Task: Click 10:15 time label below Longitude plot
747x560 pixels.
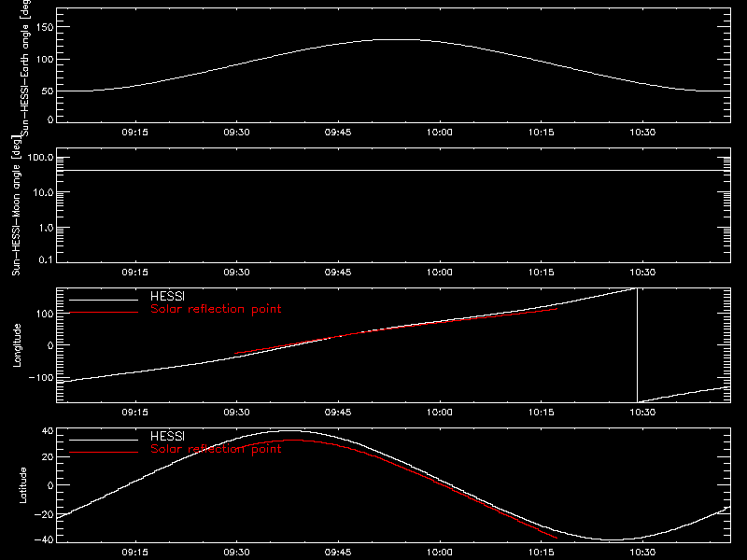Action: [x=542, y=413]
